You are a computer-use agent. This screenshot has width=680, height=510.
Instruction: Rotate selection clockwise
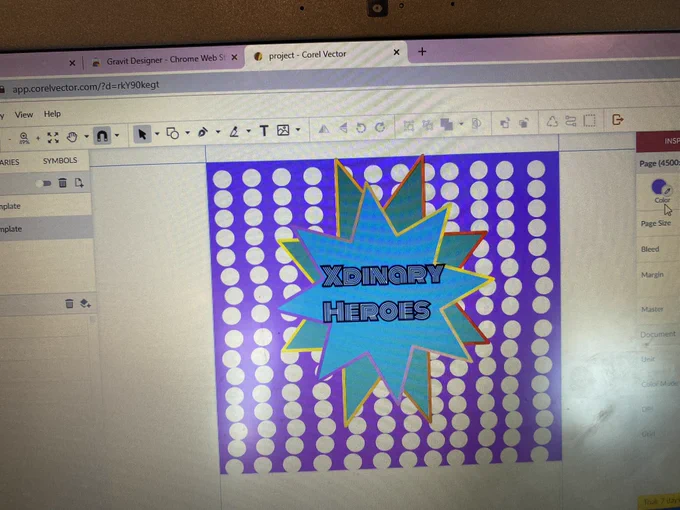point(380,127)
